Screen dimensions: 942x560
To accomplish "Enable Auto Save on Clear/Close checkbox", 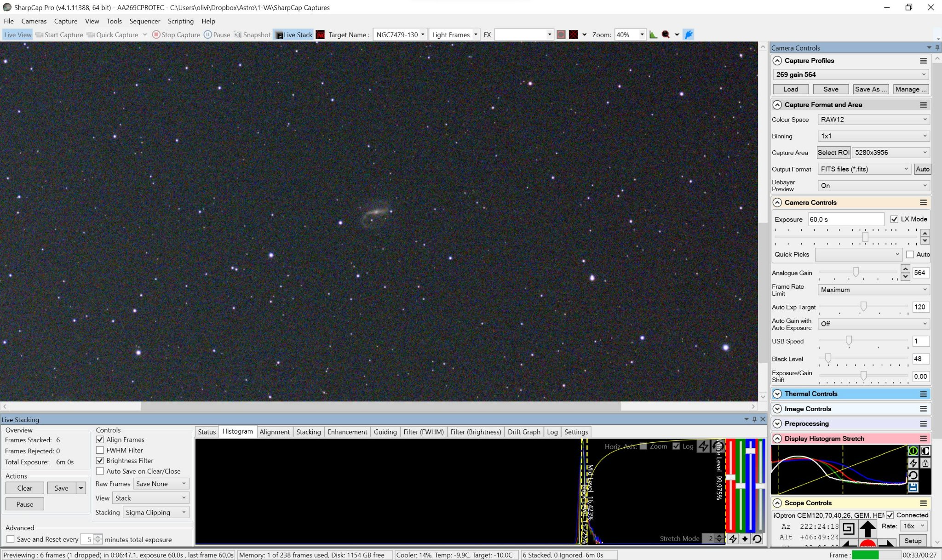I will [100, 471].
